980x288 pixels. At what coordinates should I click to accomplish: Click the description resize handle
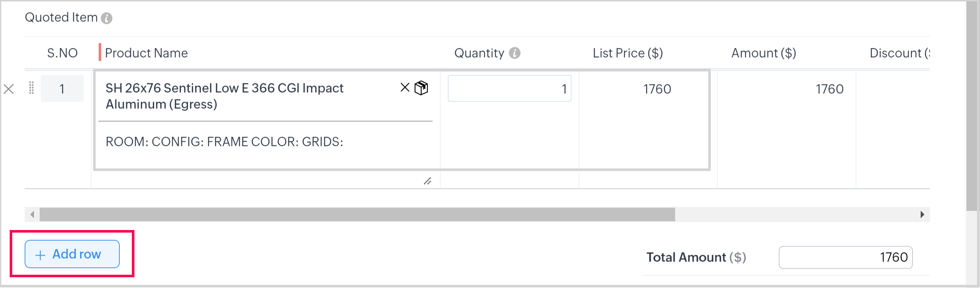pos(427,181)
